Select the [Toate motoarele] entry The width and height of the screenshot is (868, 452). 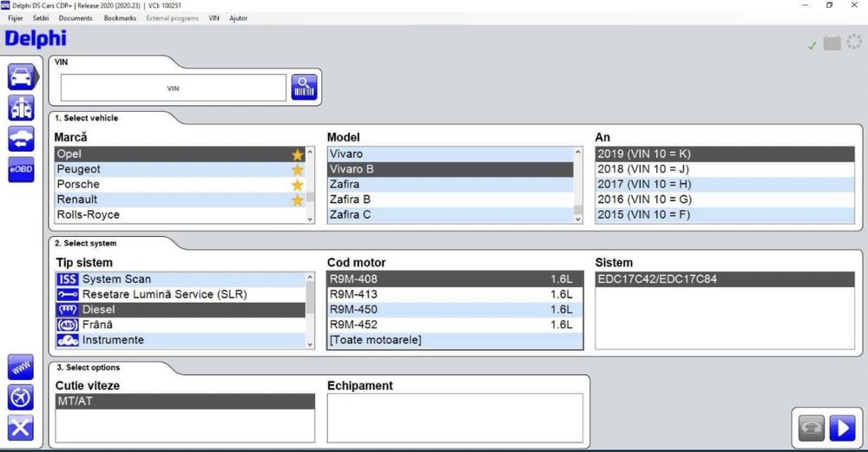[455, 340]
